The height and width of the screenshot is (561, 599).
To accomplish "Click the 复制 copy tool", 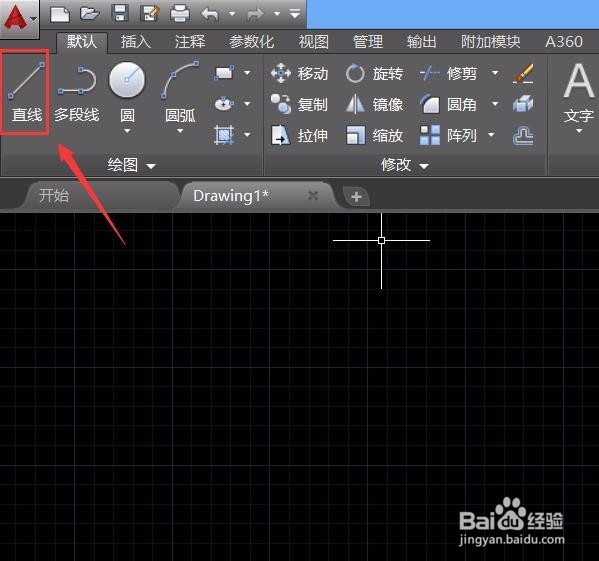I will click(x=300, y=104).
